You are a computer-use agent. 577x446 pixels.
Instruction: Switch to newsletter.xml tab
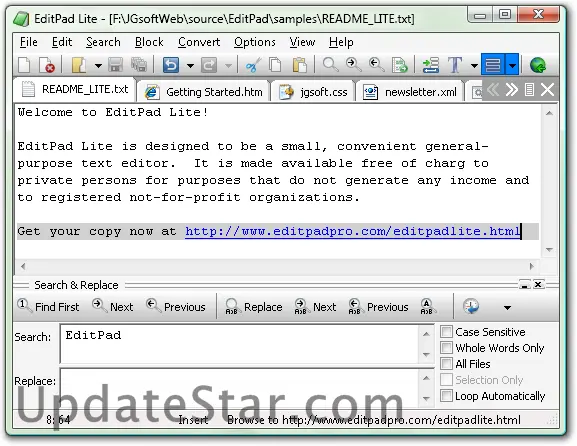click(410, 92)
